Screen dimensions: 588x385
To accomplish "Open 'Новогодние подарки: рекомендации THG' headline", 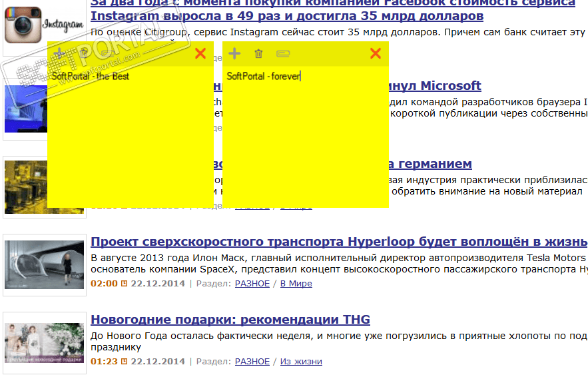I will coord(230,319).
